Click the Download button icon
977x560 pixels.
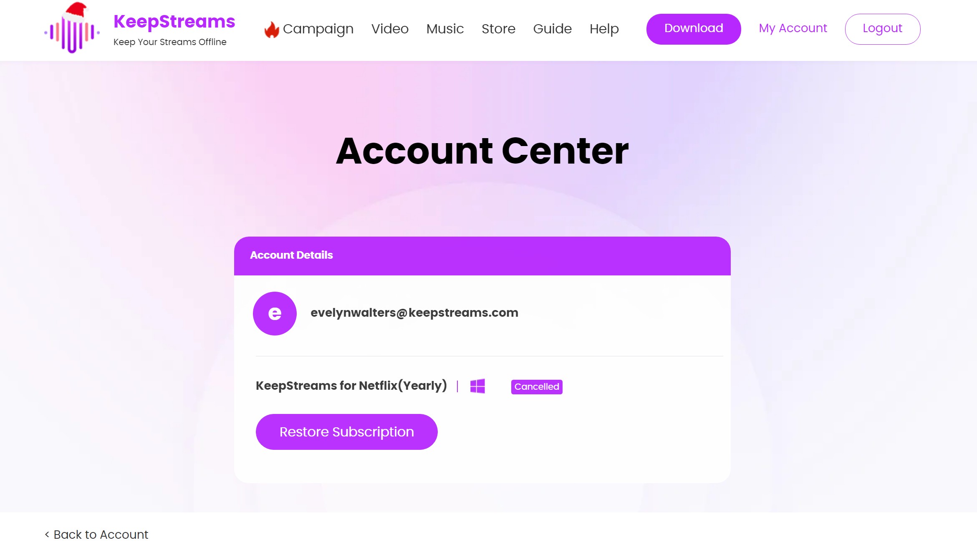(x=694, y=29)
